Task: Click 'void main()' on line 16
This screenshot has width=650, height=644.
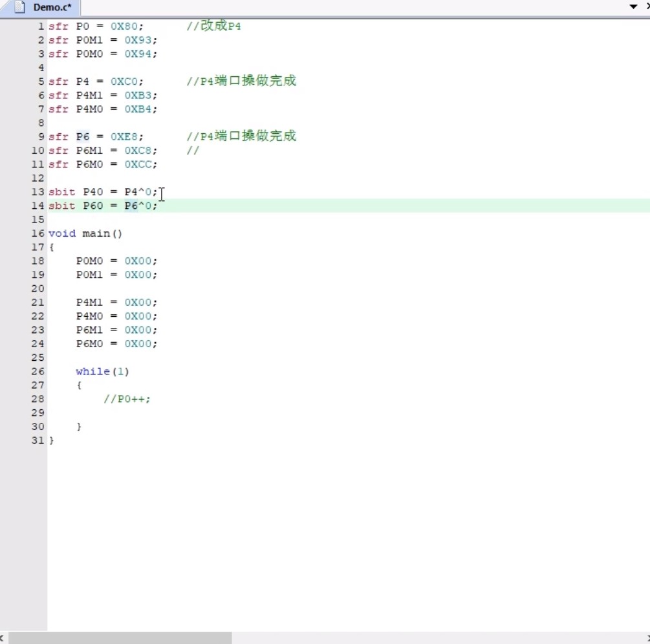Action: coord(85,233)
